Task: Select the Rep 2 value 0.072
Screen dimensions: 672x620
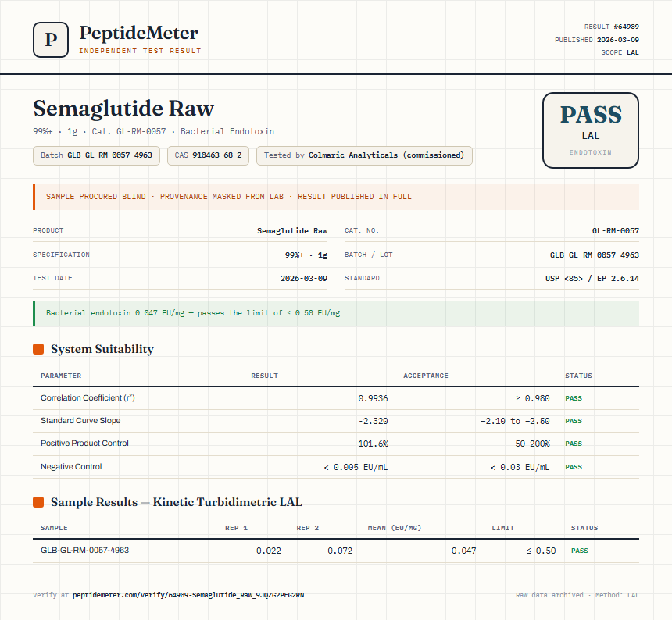Action: point(340,551)
